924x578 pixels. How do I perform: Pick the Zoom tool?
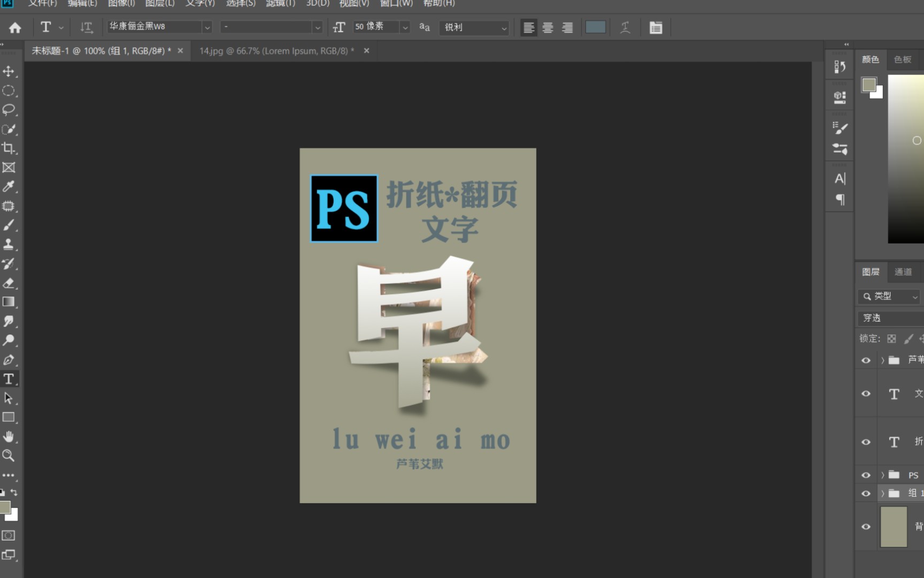coord(9,455)
